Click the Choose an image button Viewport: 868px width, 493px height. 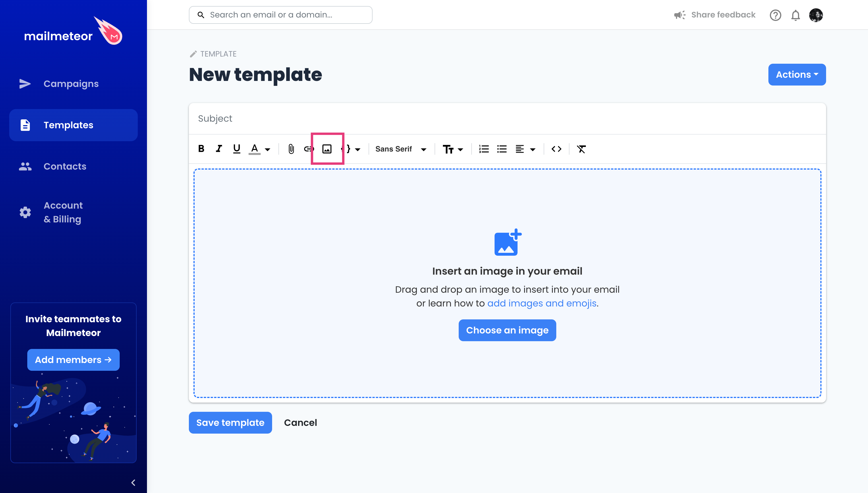pyautogui.click(x=507, y=330)
